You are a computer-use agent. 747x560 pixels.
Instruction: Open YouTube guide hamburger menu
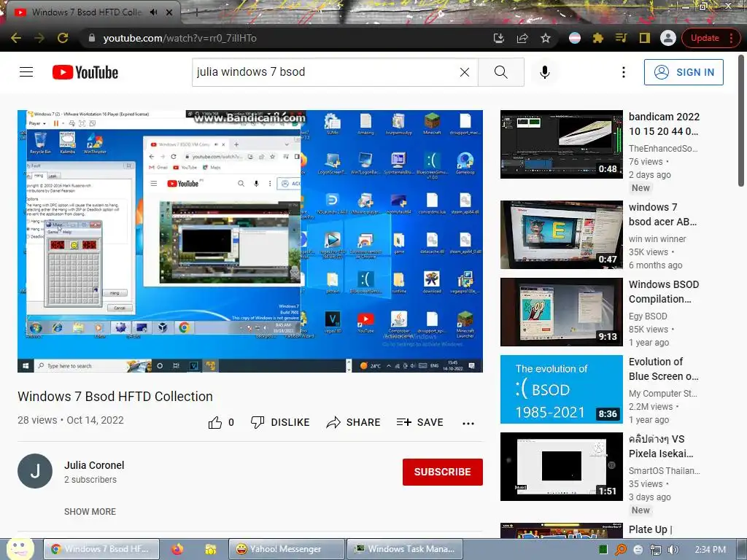pyautogui.click(x=26, y=72)
